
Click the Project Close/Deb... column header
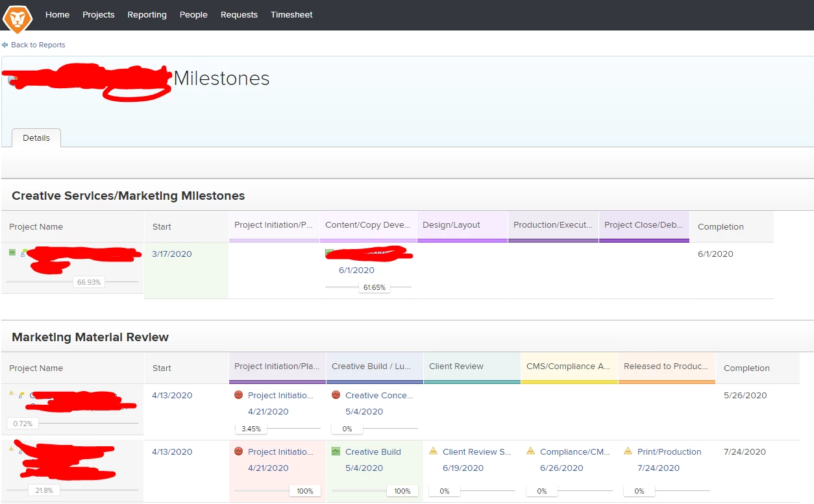644,226
